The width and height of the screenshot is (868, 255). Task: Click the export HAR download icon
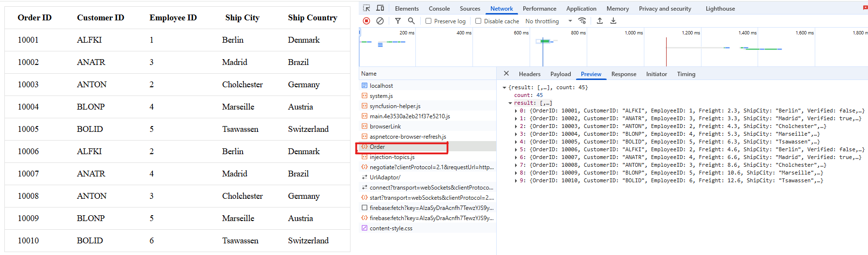coord(613,21)
